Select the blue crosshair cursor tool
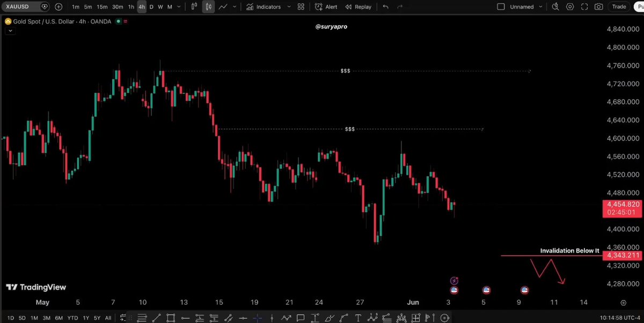Screen dimensions: 644x323 [x=257, y=318]
